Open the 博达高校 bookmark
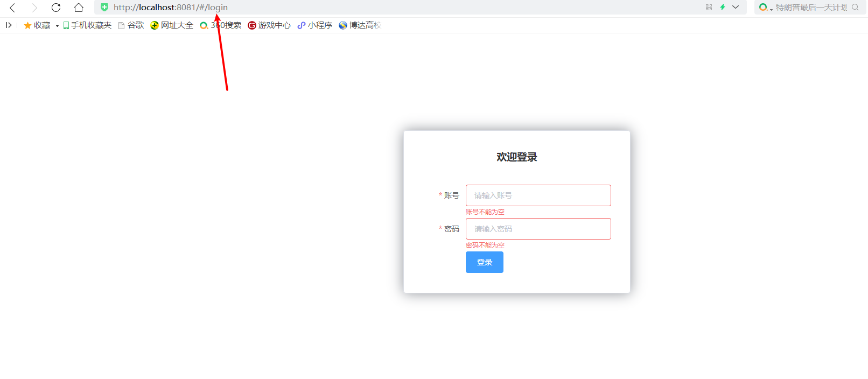 (x=360, y=25)
